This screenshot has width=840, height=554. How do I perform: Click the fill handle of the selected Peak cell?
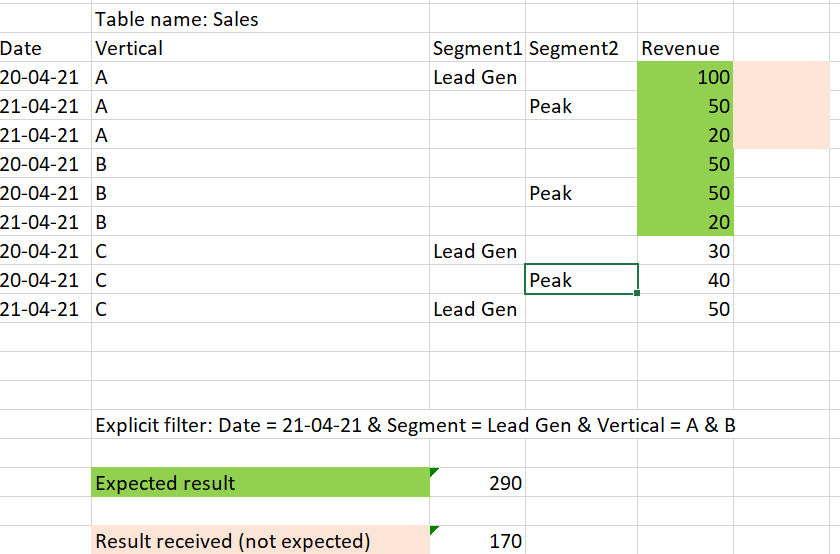point(637,293)
